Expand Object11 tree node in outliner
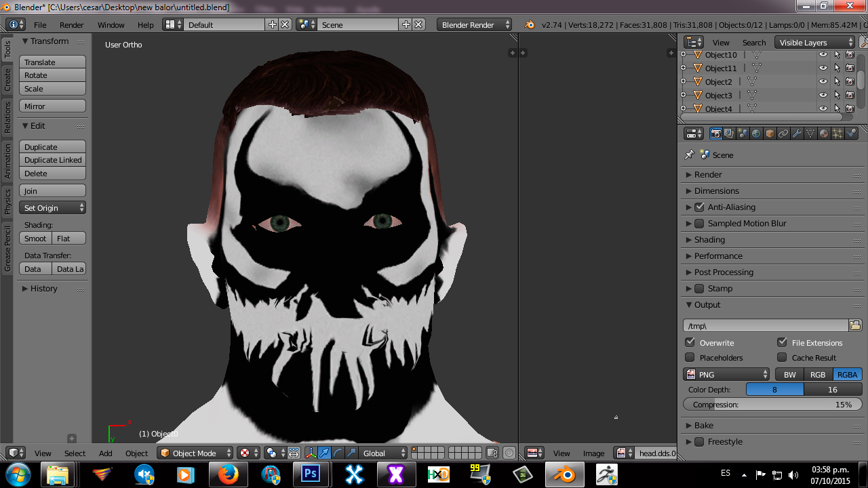Image resolution: width=868 pixels, height=488 pixels. click(x=683, y=68)
